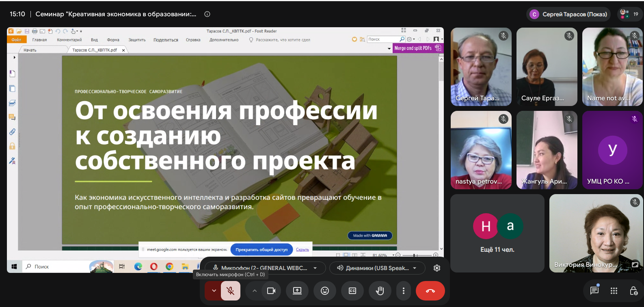The height and width of the screenshot is (307, 644).
Task: Open the meeting chat panel
Action: coord(594,290)
